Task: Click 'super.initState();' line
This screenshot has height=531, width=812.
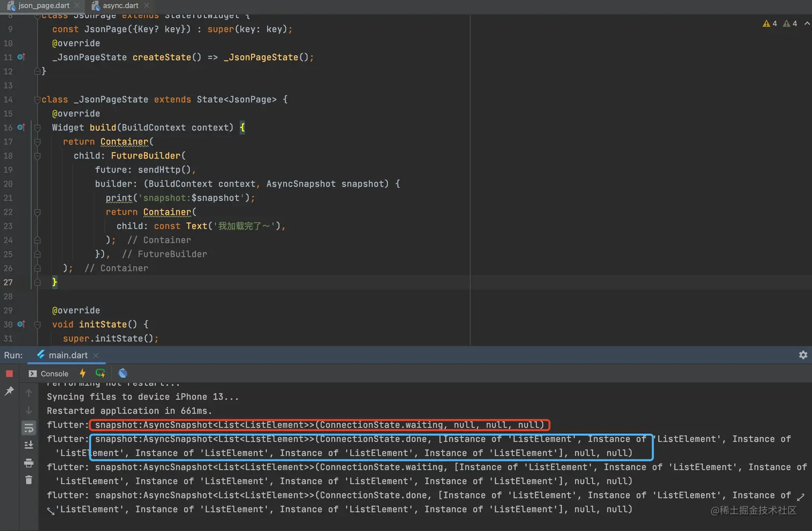Action: pyautogui.click(x=111, y=339)
